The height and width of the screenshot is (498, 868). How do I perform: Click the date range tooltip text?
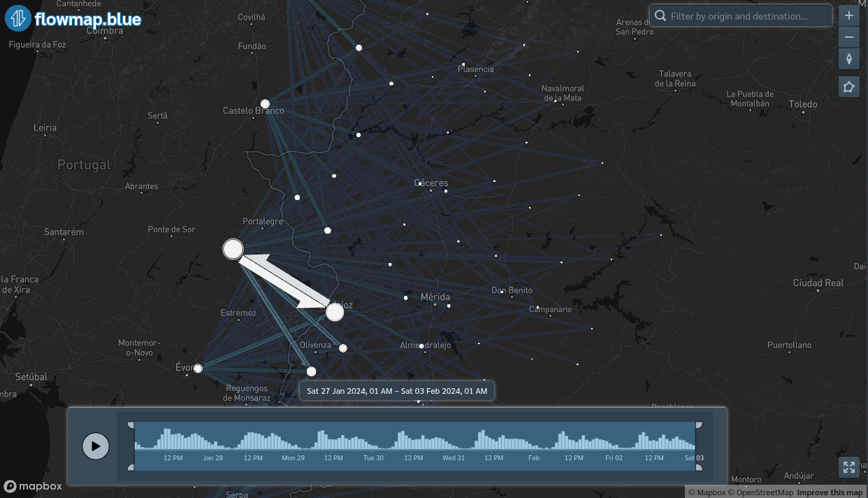pyautogui.click(x=397, y=391)
